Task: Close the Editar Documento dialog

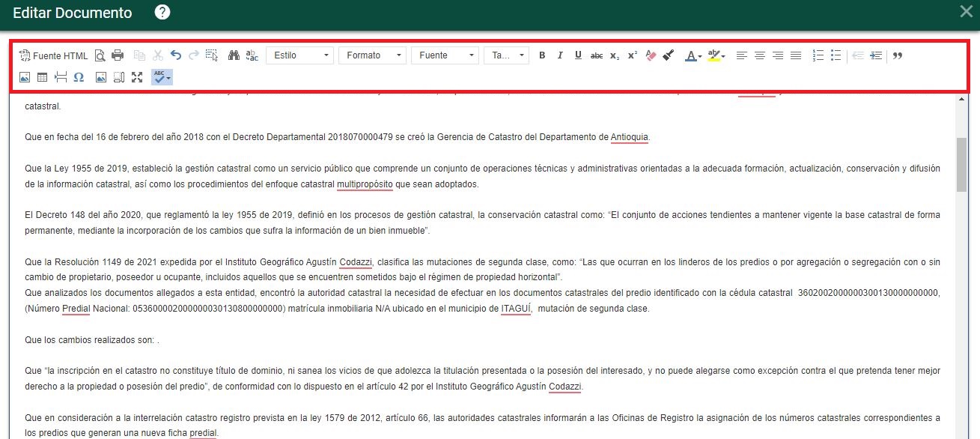Action: 966,11
